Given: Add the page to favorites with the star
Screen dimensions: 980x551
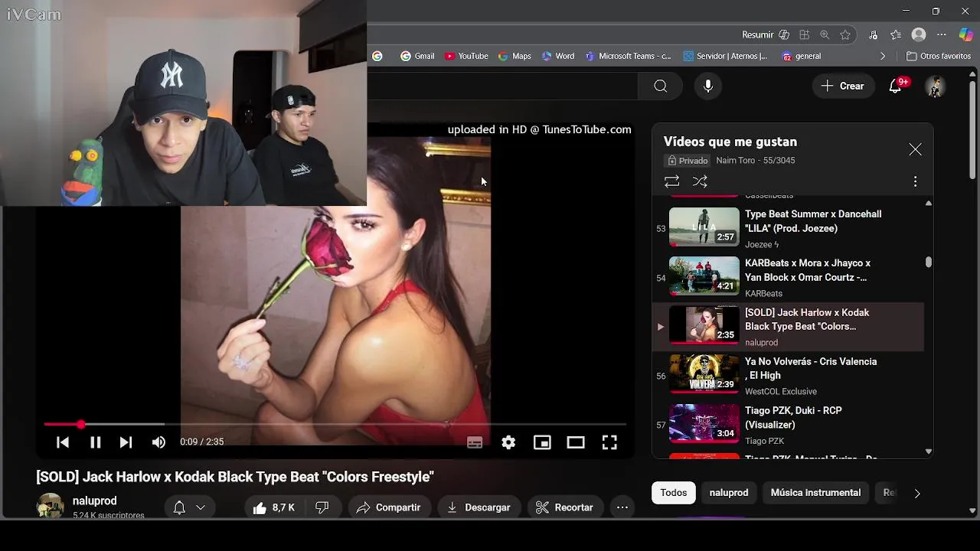Looking at the screenshot, I should (845, 34).
